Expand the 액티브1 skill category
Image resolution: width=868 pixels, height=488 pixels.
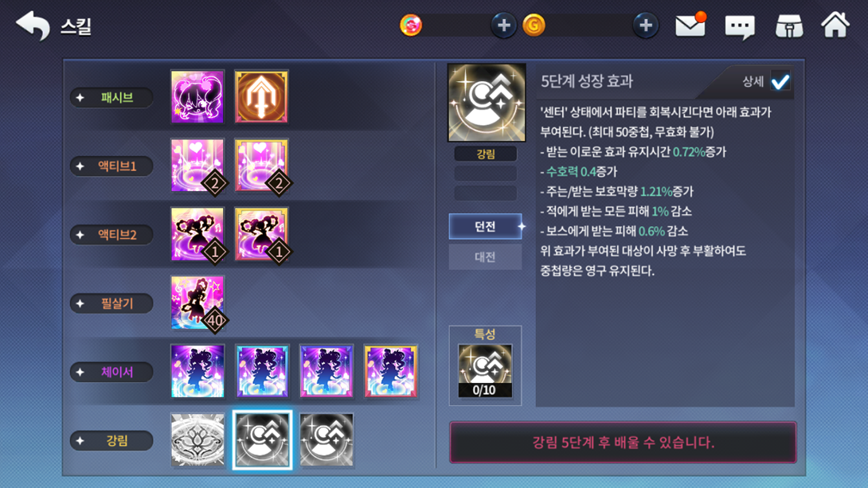[111, 166]
